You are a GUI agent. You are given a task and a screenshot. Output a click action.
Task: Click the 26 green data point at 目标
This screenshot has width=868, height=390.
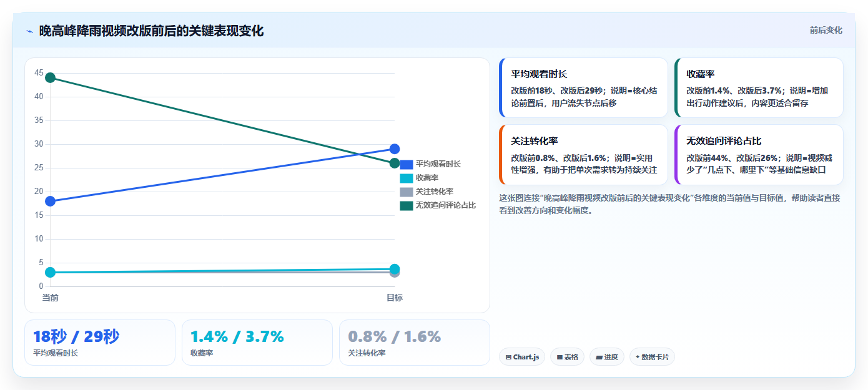coord(395,163)
